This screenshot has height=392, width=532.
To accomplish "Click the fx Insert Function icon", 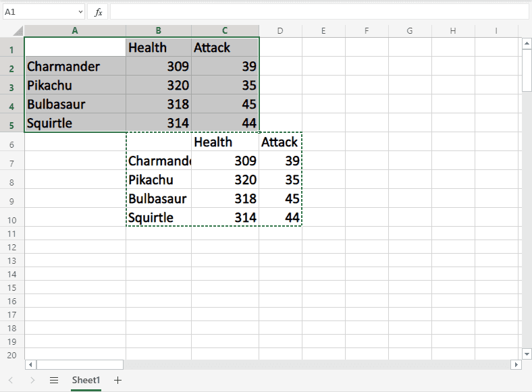I will pyautogui.click(x=98, y=12).
